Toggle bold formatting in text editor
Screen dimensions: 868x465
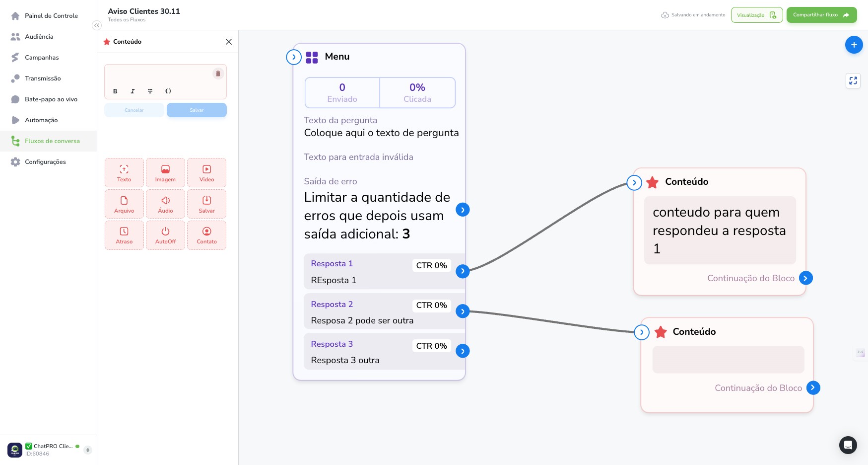pos(115,91)
